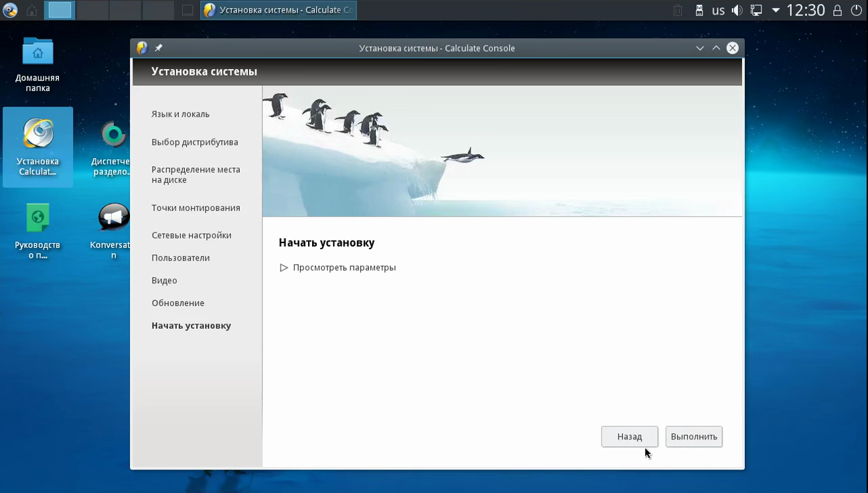Viewport: 868px width, 493px height.
Task: Go to Точки монтирования step
Action: pos(196,208)
